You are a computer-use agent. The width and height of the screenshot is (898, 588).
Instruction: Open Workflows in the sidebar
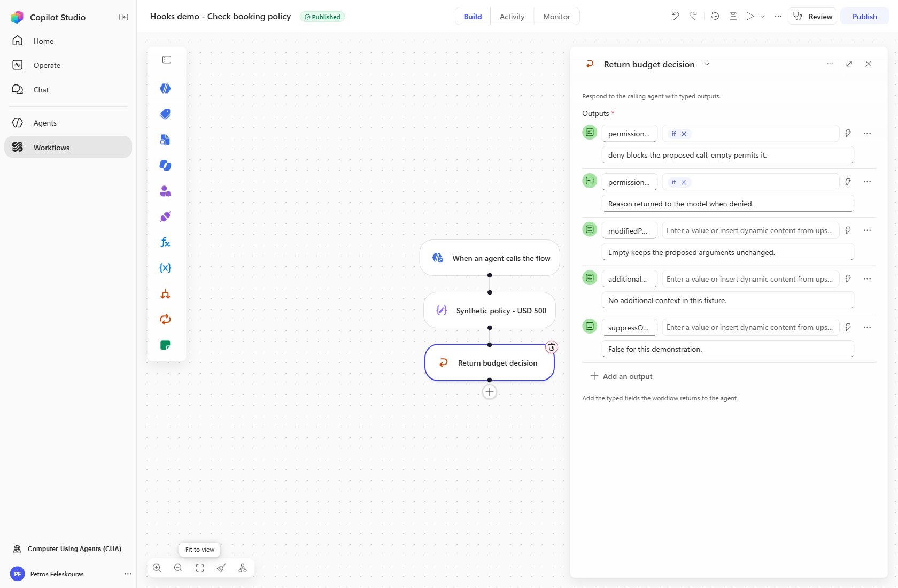[68, 147]
